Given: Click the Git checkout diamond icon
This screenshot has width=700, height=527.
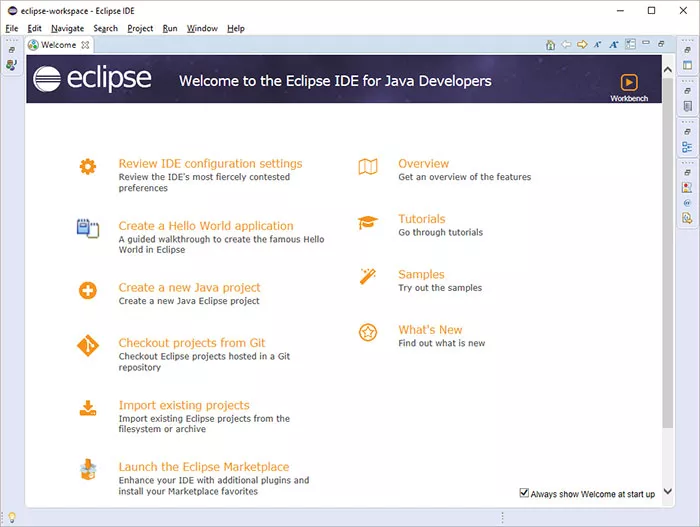Looking at the screenshot, I should tap(88, 346).
